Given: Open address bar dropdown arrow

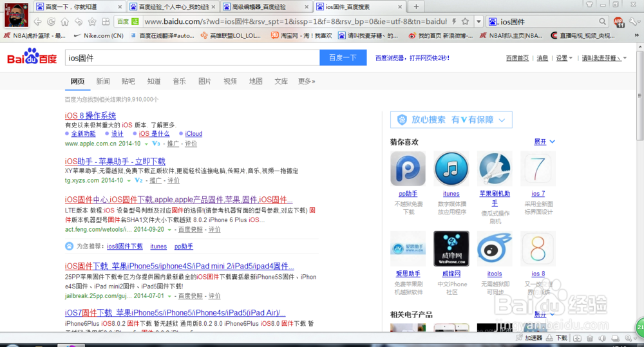Looking at the screenshot, I should pos(478,21).
